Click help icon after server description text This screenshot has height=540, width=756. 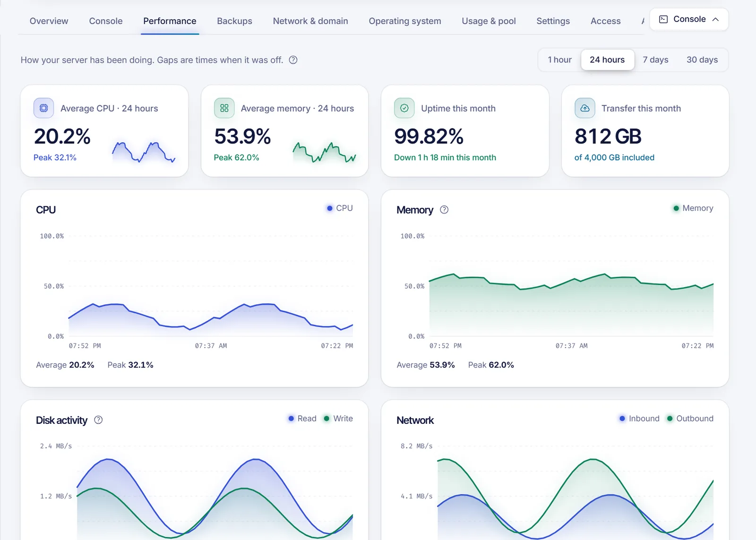[x=293, y=60]
